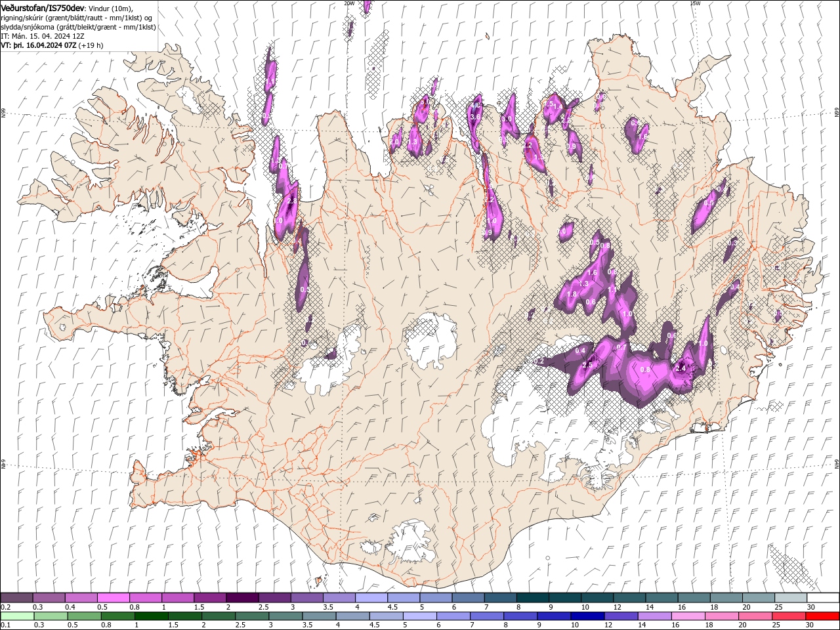
Task: Pick upper legend swatch between 20 and 25
Action: point(759,598)
